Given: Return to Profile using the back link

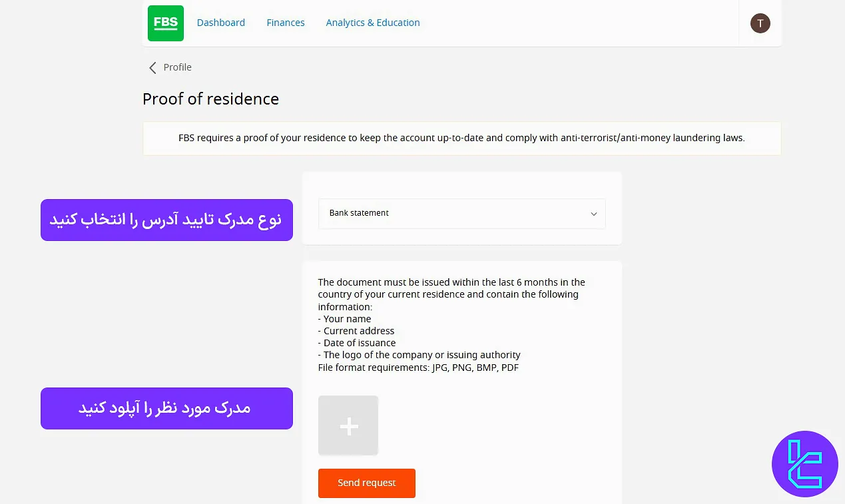Looking at the screenshot, I should click(x=177, y=67).
